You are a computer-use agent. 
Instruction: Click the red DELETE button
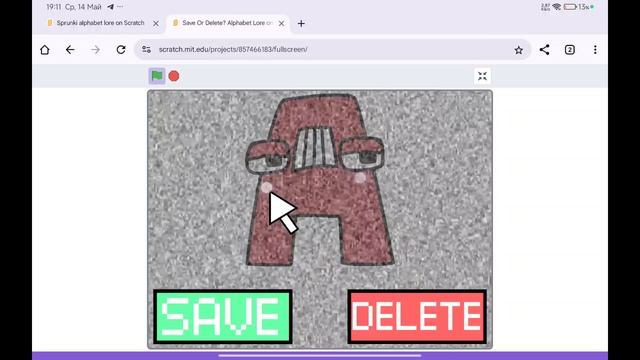click(417, 316)
